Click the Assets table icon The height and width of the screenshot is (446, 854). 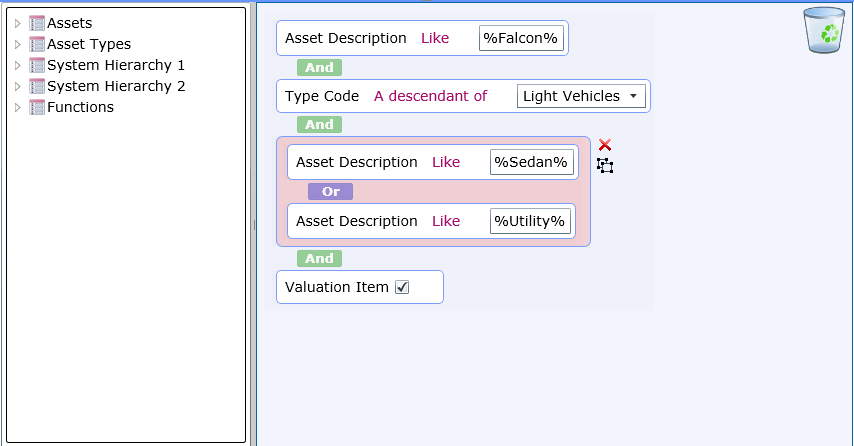[x=36, y=23]
